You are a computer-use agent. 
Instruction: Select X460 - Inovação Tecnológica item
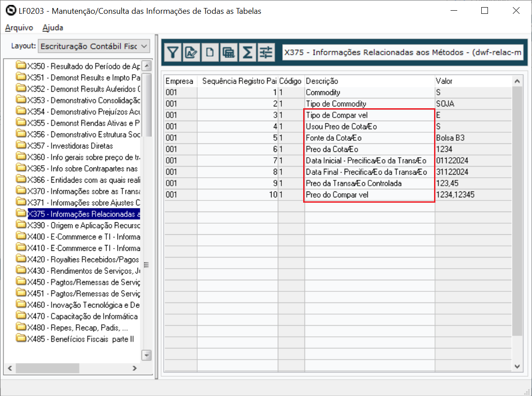tap(83, 305)
